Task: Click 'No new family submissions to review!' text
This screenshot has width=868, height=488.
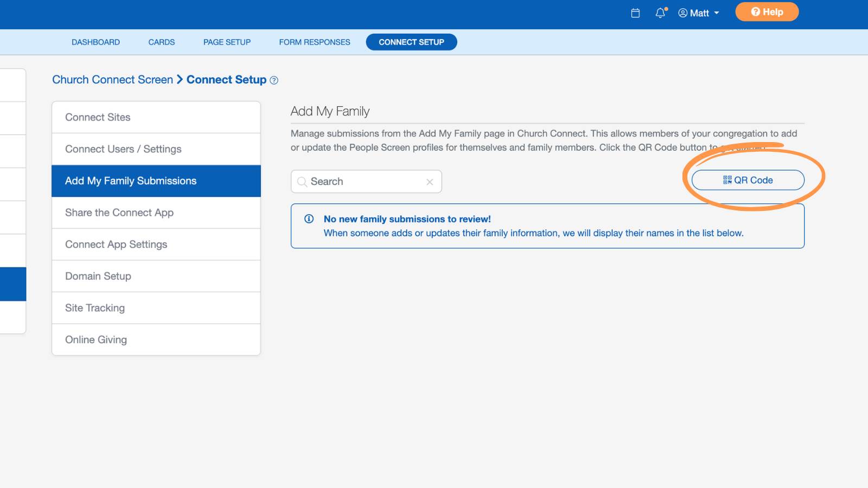Action: tap(407, 219)
